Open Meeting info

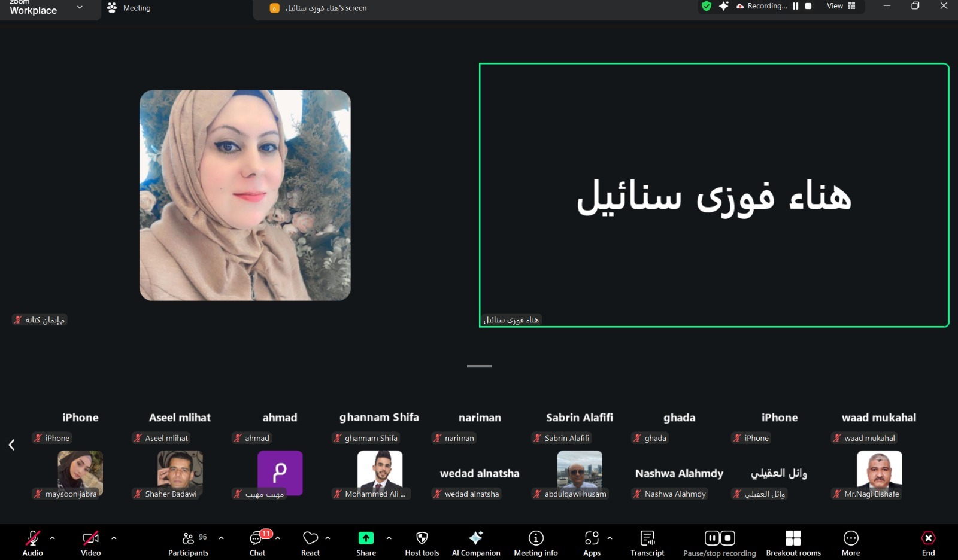pyautogui.click(x=535, y=543)
